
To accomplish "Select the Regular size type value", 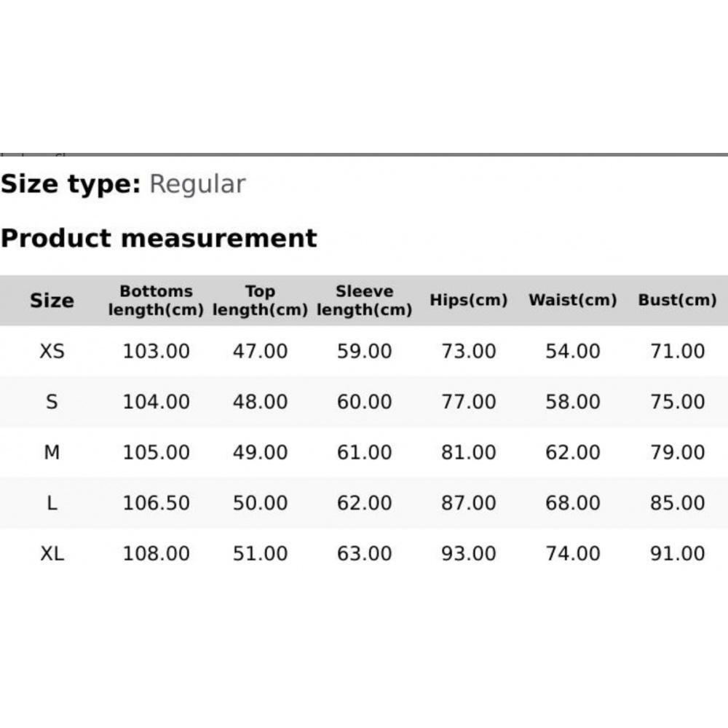I will click(x=197, y=184).
